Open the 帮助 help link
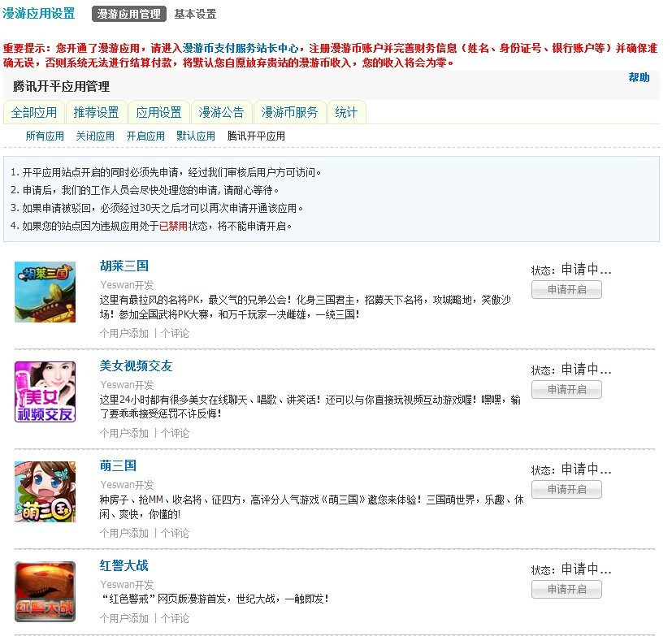Screen dimensions: 672x636 coord(639,77)
